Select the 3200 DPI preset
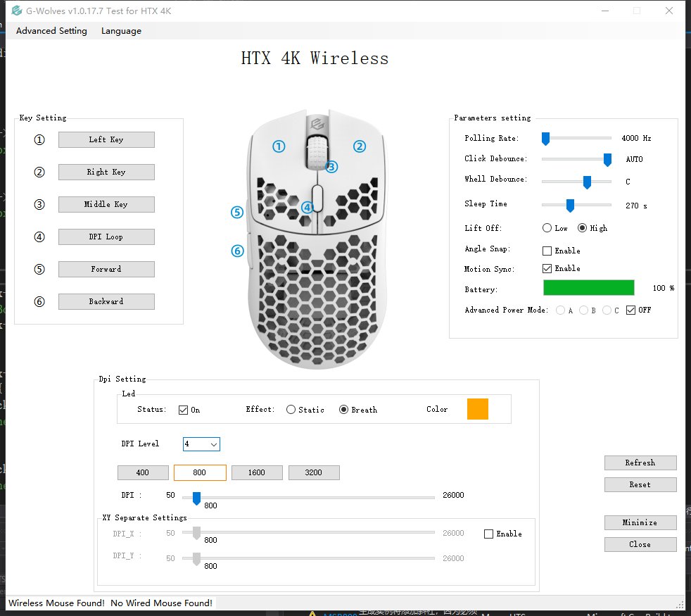Image resolution: width=691 pixels, height=616 pixels. click(314, 472)
